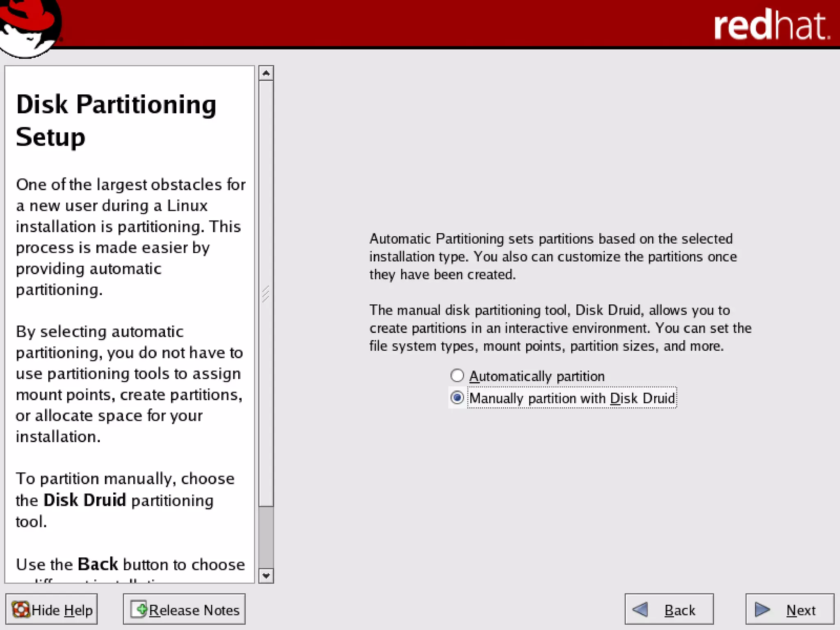This screenshot has width=840, height=630.
Task: Click the lifebuoy icon on Hide Help
Action: (x=21, y=609)
